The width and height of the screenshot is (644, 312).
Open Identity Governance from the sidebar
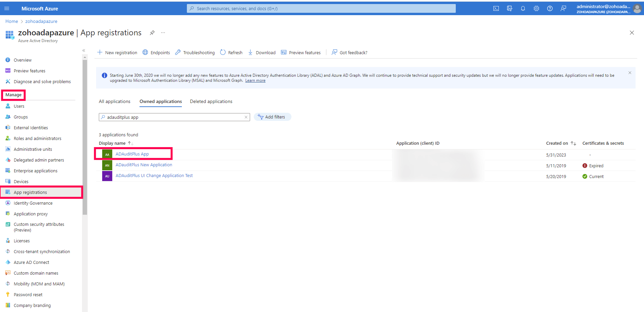[33, 203]
